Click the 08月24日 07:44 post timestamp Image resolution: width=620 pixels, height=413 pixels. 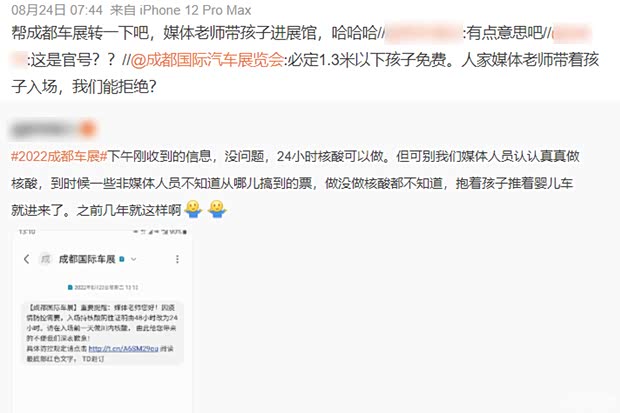click(57, 10)
